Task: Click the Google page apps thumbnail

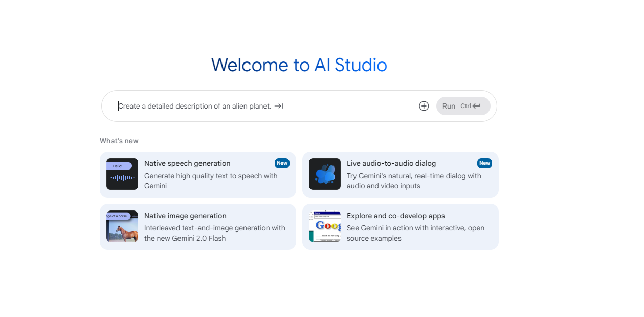Action: (x=325, y=226)
